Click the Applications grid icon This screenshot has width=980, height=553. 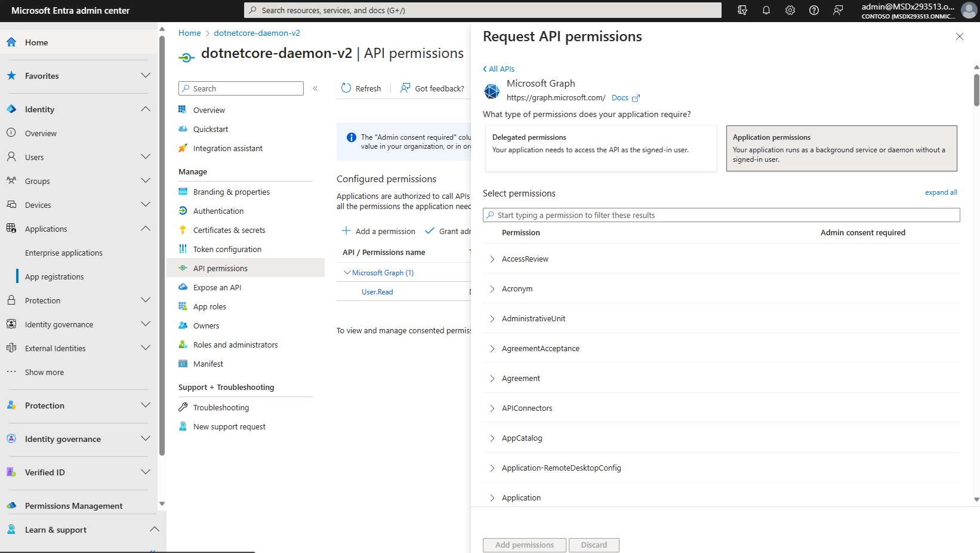[x=11, y=229]
